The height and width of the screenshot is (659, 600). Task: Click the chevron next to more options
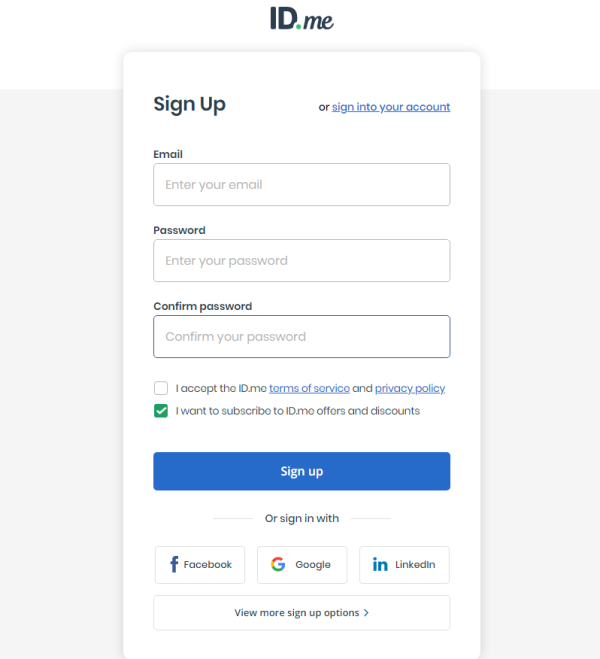tap(367, 613)
